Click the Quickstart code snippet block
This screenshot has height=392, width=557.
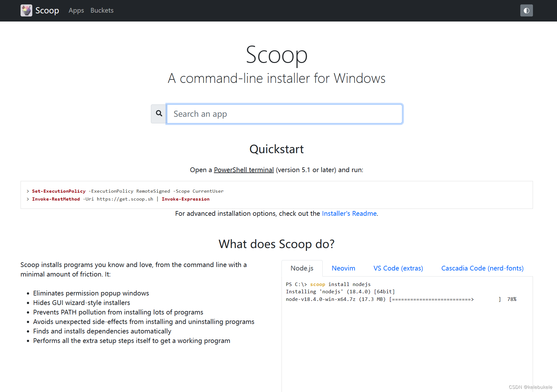[276, 195]
